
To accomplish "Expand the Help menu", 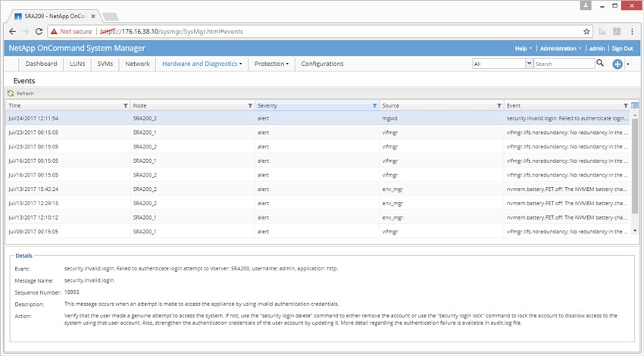I will pyautogui.click(x=524, y=48).
